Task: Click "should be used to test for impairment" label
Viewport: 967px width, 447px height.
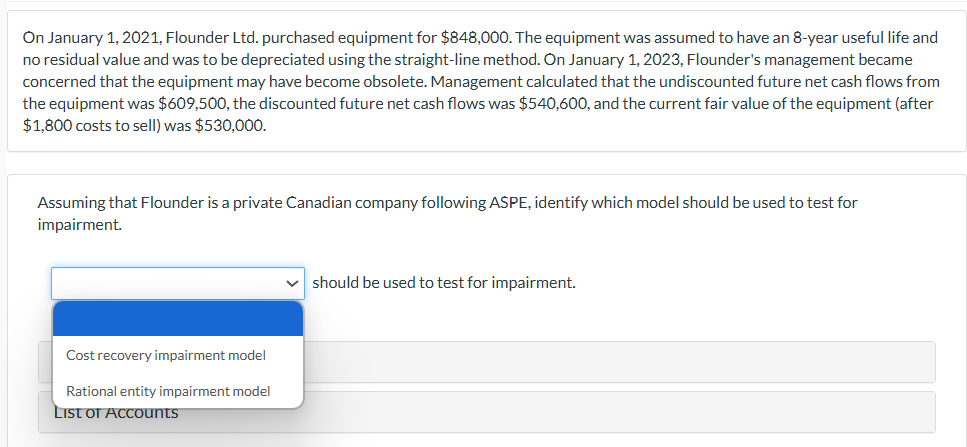Action: 444,283
